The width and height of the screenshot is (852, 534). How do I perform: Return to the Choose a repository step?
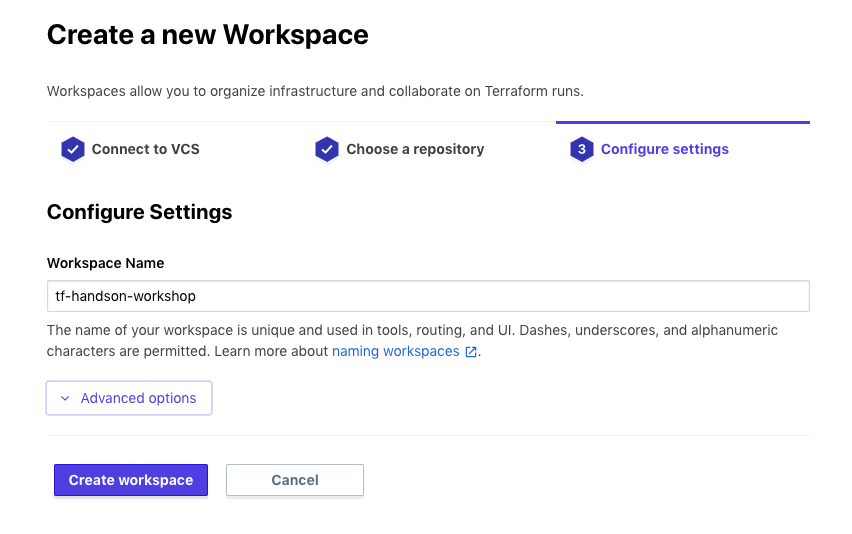point(415,149)
